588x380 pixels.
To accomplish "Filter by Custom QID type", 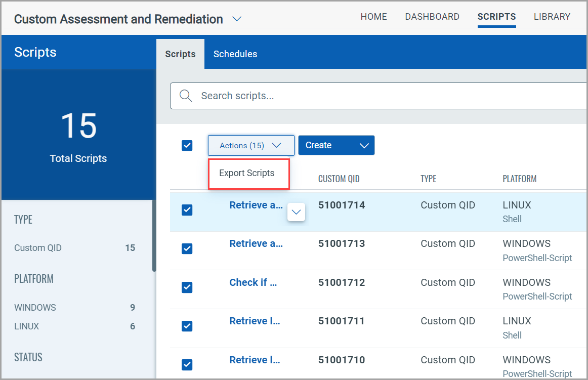I will 38,248.
